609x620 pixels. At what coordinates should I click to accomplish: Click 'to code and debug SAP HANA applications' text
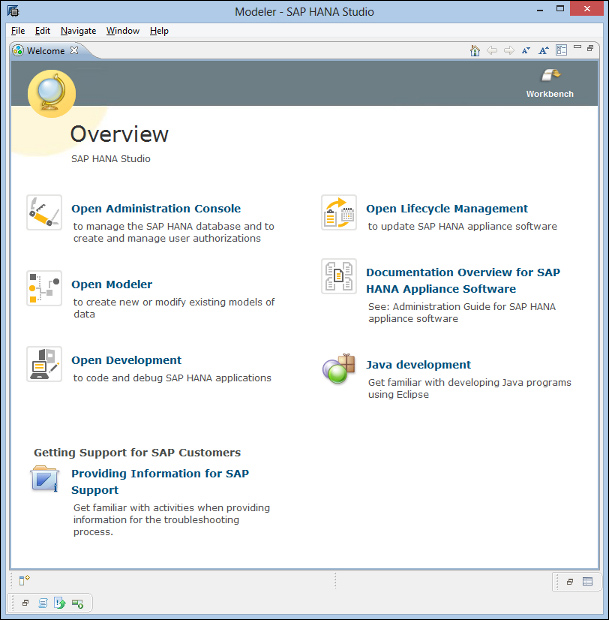172,378
